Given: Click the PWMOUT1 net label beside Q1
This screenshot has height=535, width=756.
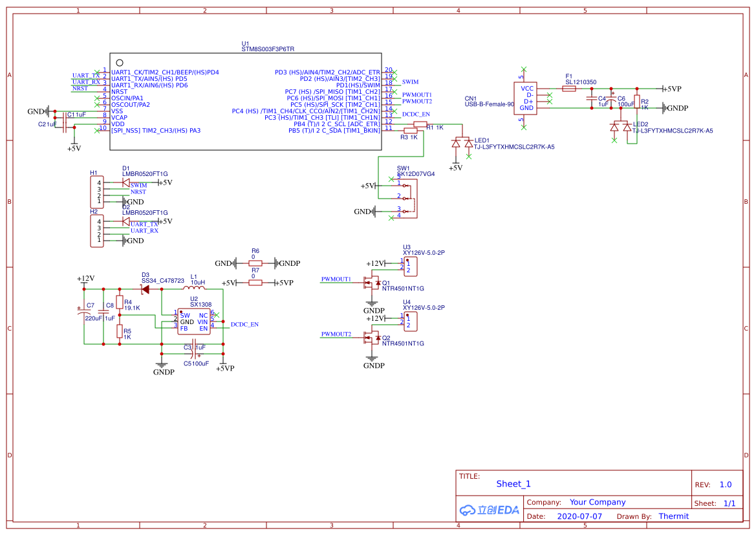Looking at the screenshot, I should 336,279.
